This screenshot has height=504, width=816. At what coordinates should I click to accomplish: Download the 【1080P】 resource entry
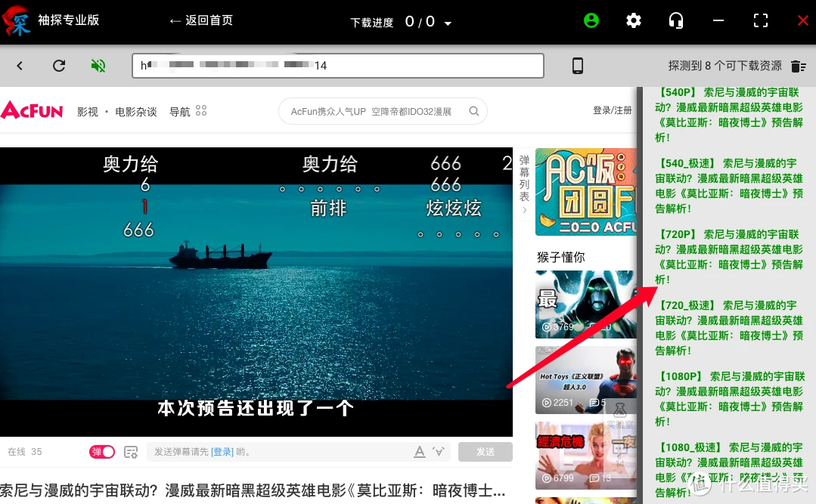[x=728, y=399]
